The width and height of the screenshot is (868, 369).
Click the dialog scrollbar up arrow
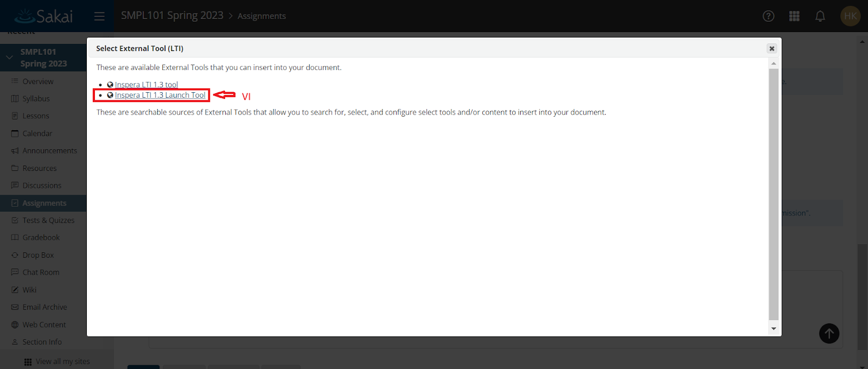(774, 63)
